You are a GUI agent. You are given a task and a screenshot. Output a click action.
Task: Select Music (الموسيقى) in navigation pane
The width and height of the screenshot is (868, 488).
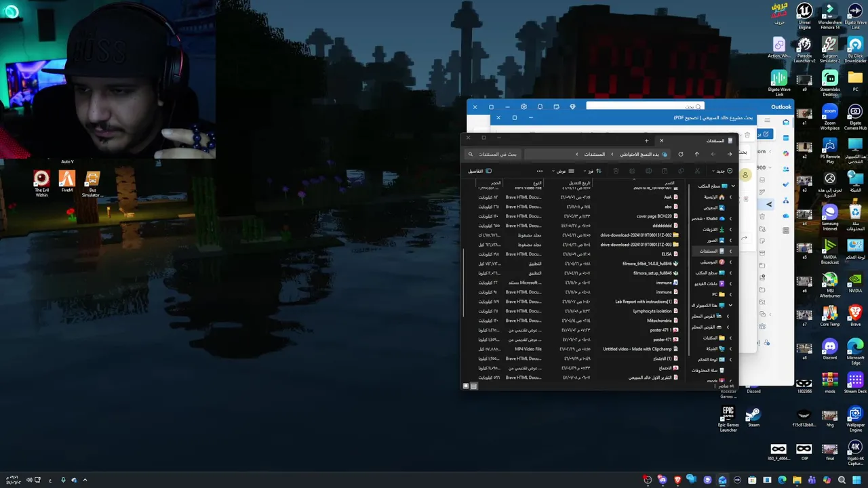point(712,262)
